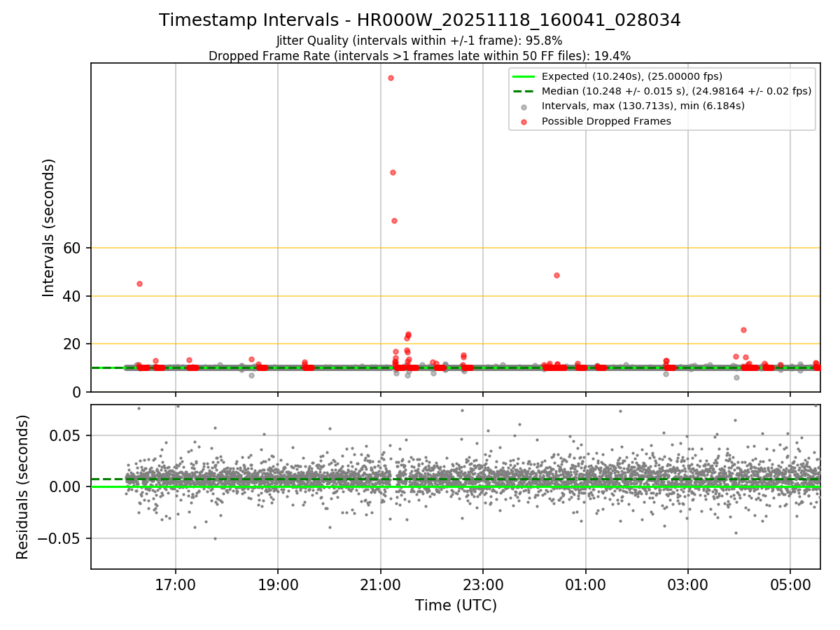Click the 21:00 x-axis tick label
Screen dimensions: 840x630
click(380, 584)
